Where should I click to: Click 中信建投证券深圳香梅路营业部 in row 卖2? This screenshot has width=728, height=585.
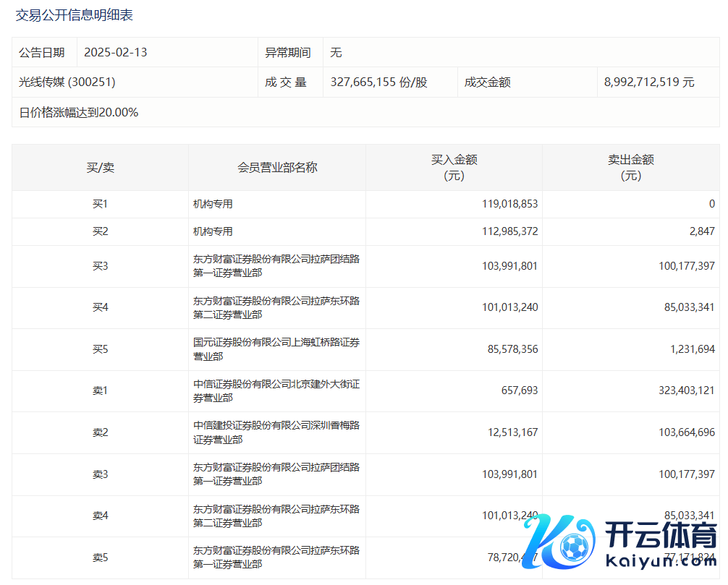click(x=276, y=433)
